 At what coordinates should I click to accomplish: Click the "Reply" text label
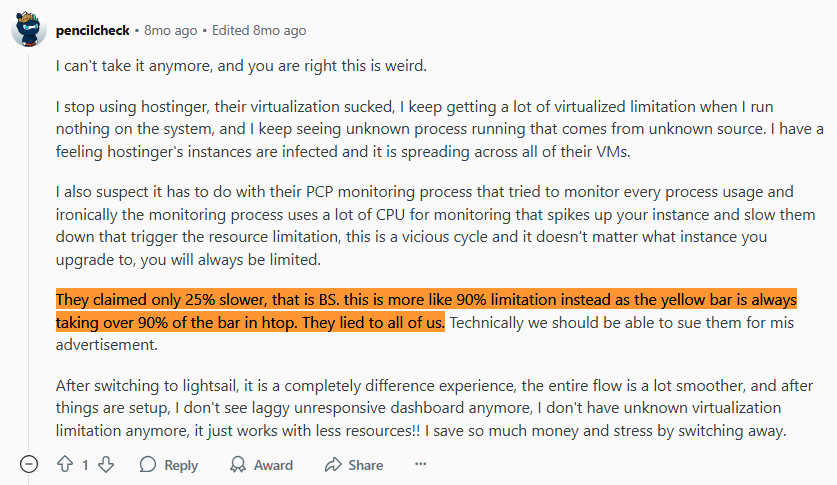(181, 465)
